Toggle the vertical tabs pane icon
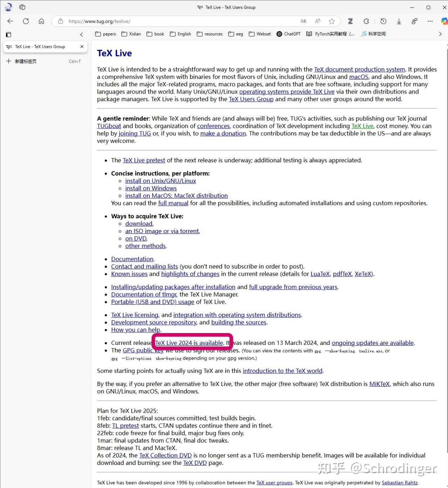Viewport: 448px width, 488px height. pos(9,34)
